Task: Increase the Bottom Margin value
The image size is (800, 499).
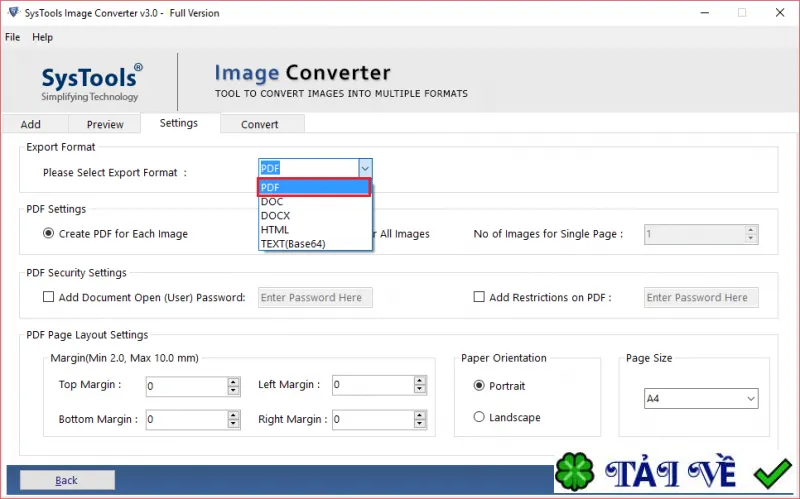Action: point(233,415)
